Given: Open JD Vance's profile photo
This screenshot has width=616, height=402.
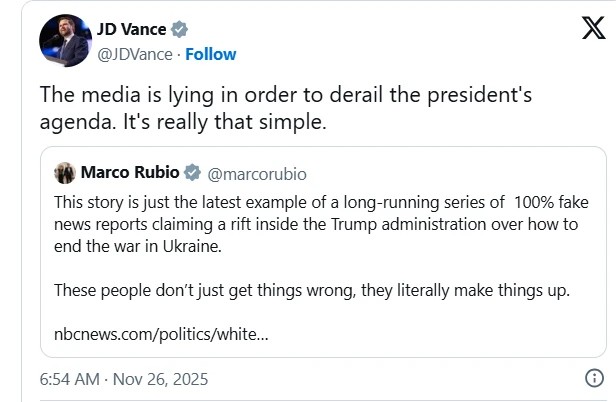Looking at the screenshot, I should (x=66, y=41).
